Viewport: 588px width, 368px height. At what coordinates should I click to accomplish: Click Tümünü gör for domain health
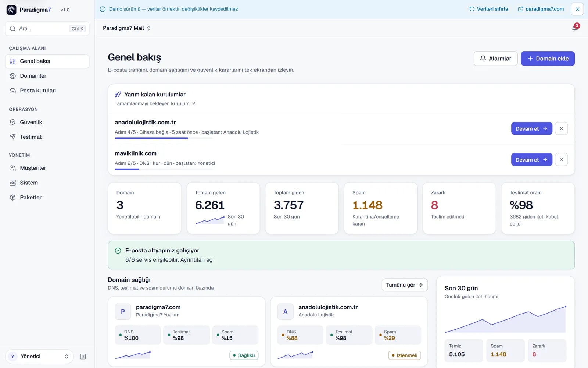(405, 285)
